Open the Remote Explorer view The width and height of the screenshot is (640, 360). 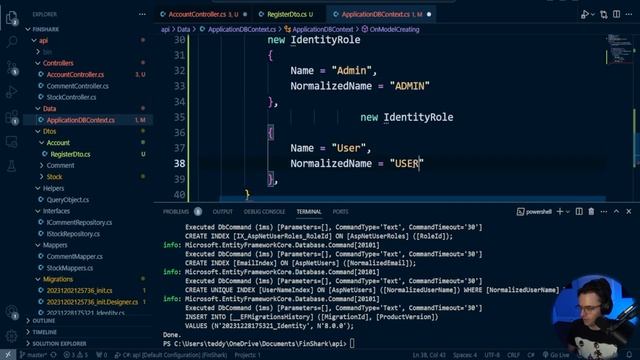[11, 142]
